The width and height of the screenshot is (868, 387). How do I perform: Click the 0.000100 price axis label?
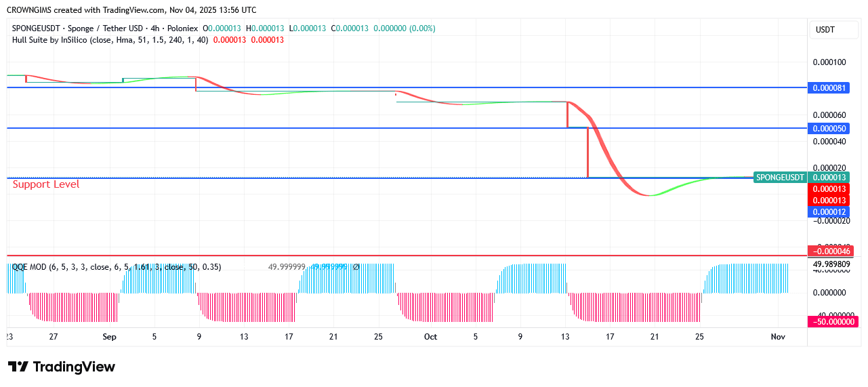pyautogui.click(x=829, y=62)
